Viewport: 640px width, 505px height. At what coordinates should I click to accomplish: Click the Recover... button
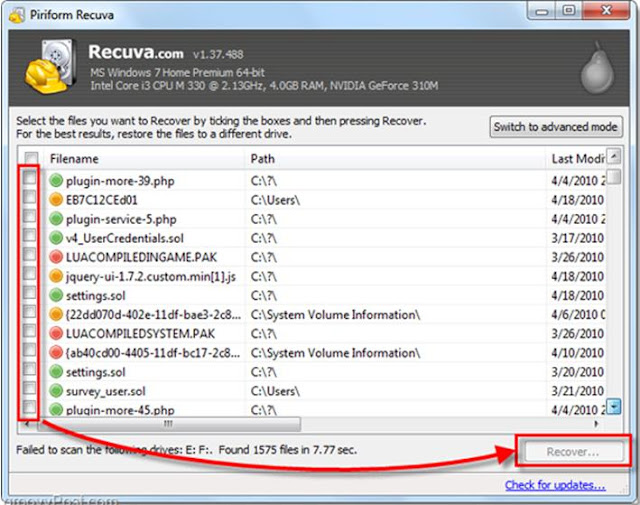click(573, 452)
